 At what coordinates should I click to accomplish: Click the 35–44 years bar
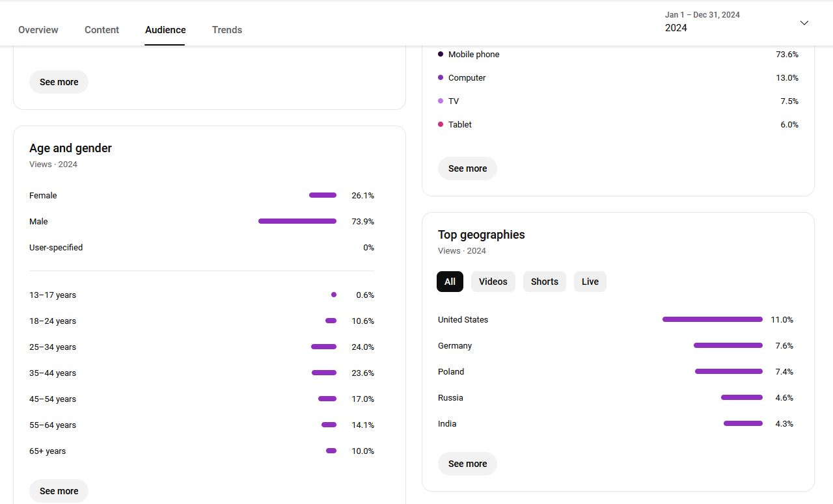pyautogui.click(x=324, y=373)
